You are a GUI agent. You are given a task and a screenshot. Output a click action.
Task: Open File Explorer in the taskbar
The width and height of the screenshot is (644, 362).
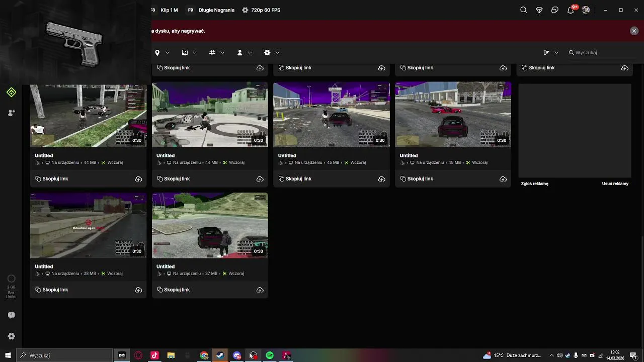[171, 355]
